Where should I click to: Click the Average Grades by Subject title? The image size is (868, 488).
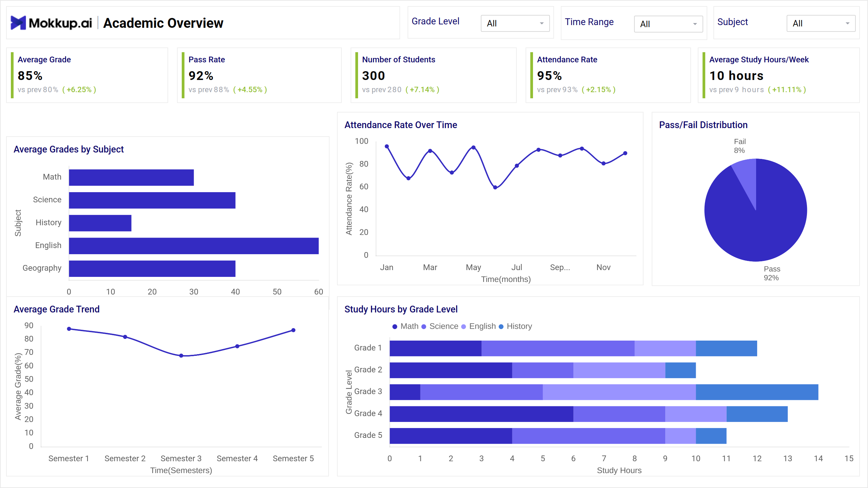click(x=68, y=149)
